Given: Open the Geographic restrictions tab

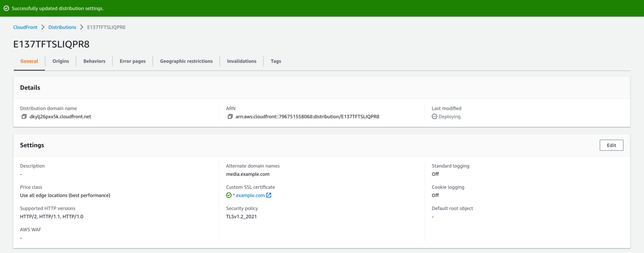Looking at the screenshot, I should click(187, 61).
